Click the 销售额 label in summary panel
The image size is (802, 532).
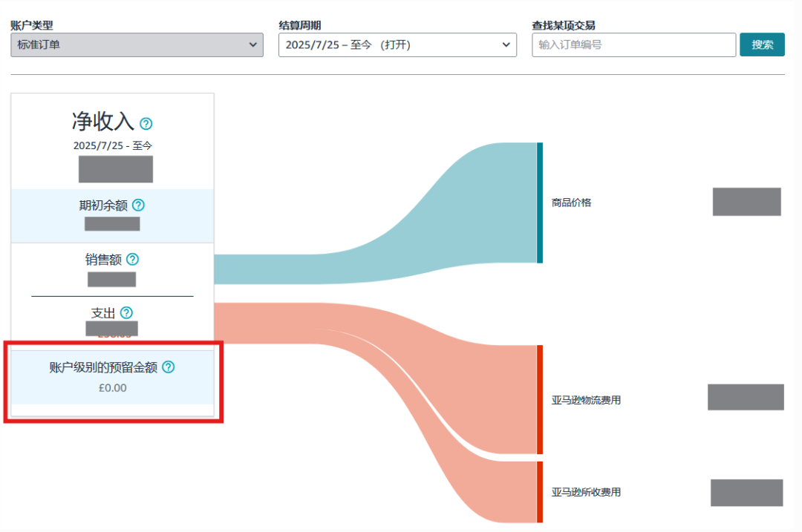[103, 260]
